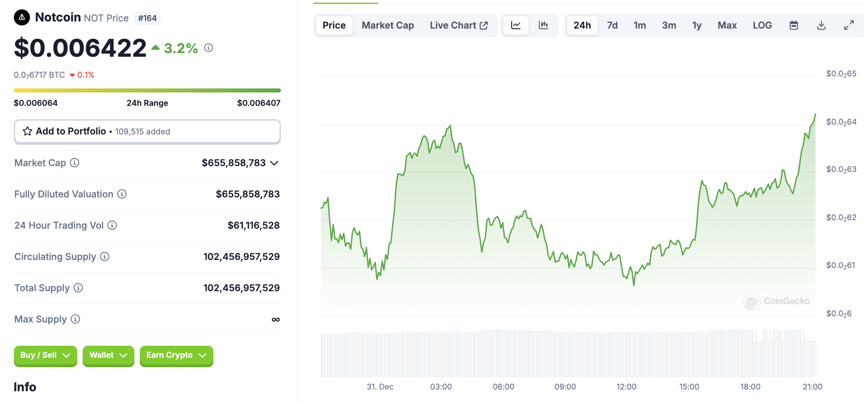This screenshot has height=402, width=868.
Task: Show Fully Diluted Valuation info icon
Action: click(x=122, y=194)
